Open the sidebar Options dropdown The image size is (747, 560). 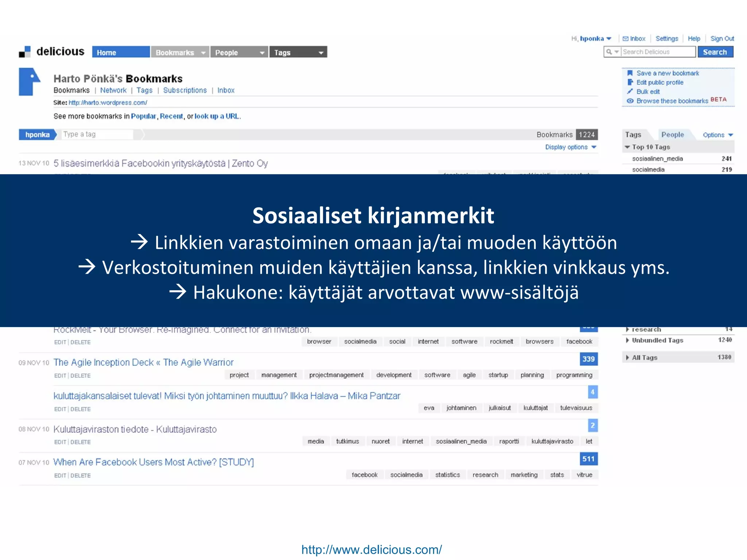[x=718, y=135]
